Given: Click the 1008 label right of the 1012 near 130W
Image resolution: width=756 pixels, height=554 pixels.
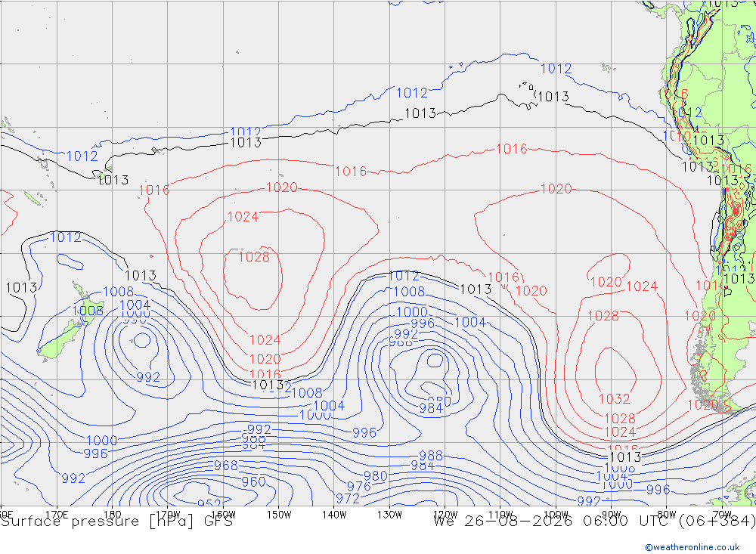Looking at the screenshot, I should pyautogui.click(x=409, y=292).
